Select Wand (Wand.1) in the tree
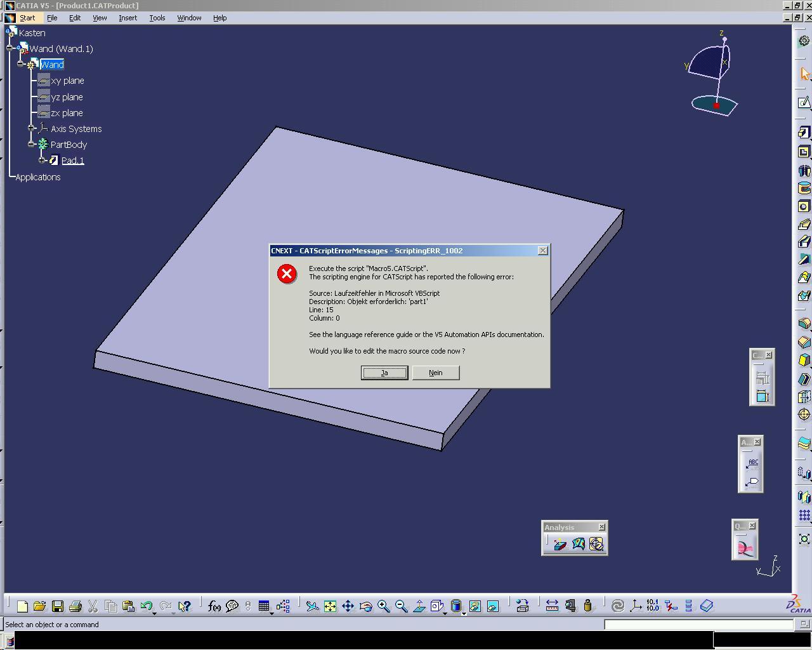The image size is (812, 650). point(61,49)
